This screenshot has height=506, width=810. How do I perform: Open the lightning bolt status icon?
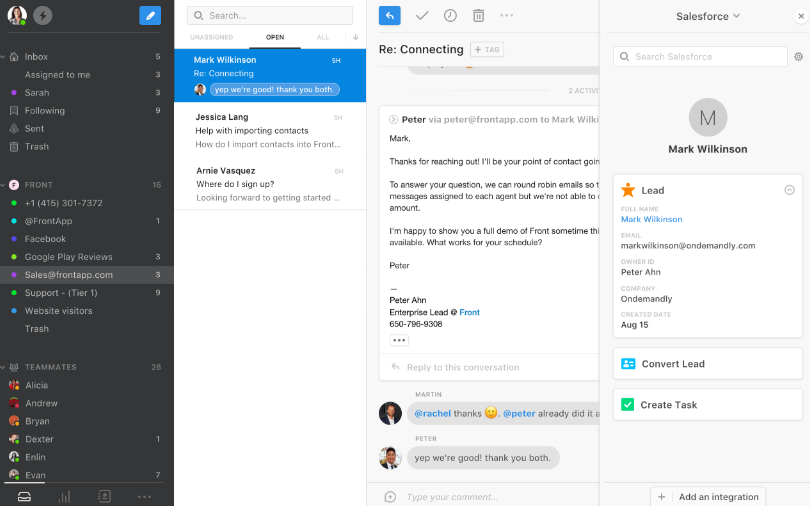(x=42, y=15)
